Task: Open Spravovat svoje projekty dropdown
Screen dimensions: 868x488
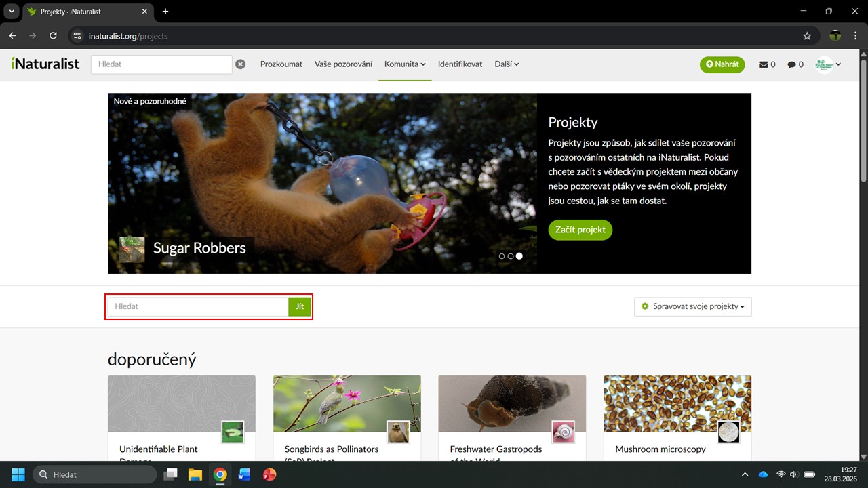Action: click(x=692, y=306)
